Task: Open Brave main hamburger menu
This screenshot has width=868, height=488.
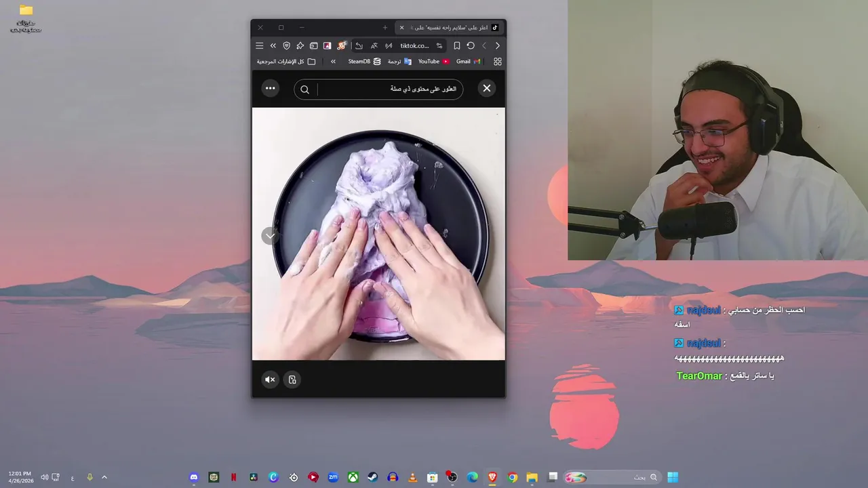Action: click(x=259, y=45)
